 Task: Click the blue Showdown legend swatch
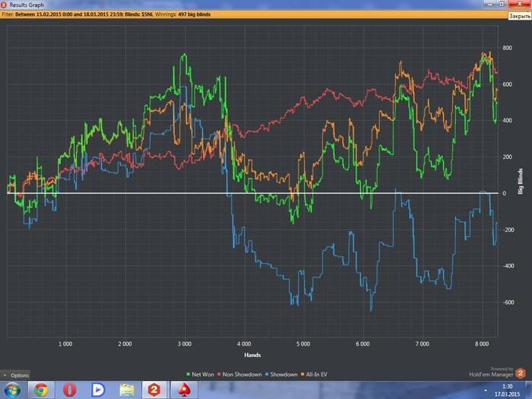[x=267, y=375]
